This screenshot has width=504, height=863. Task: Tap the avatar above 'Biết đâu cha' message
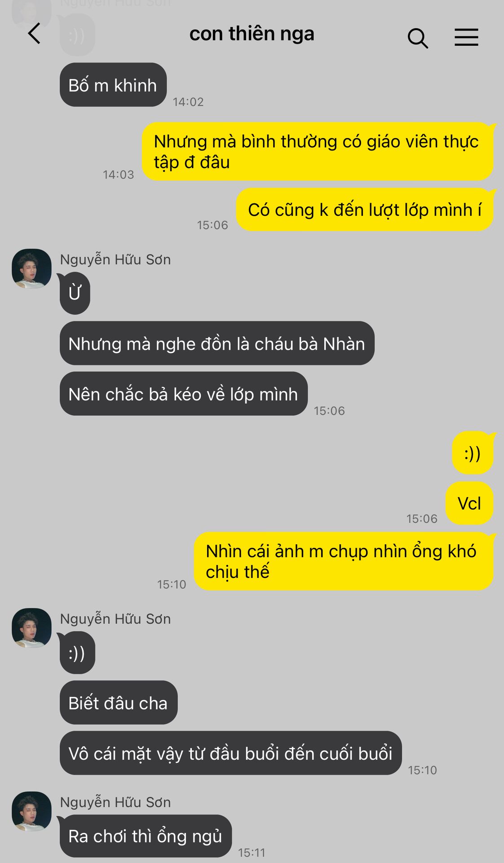pyautogui.click(x=31, y=628)
